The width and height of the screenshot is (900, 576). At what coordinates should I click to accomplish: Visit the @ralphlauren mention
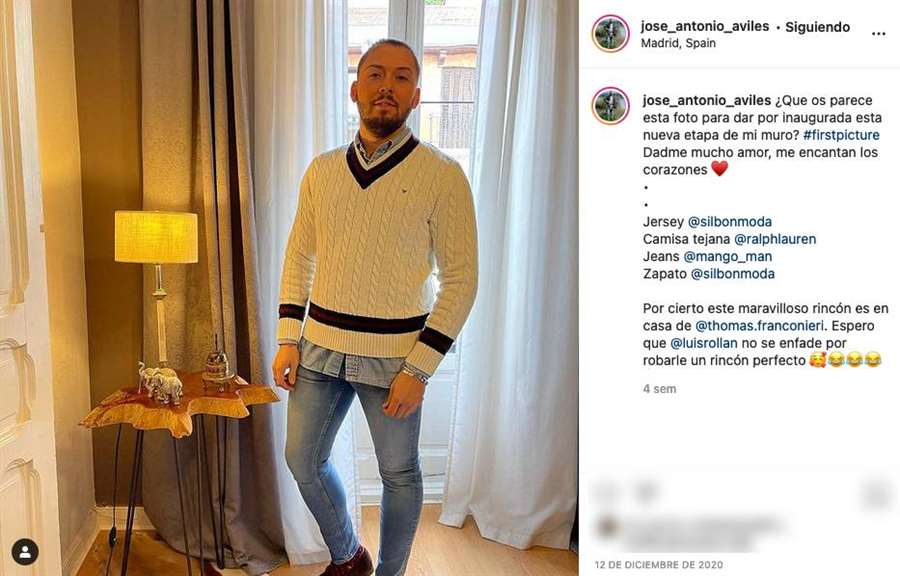(x=775, y=239)
